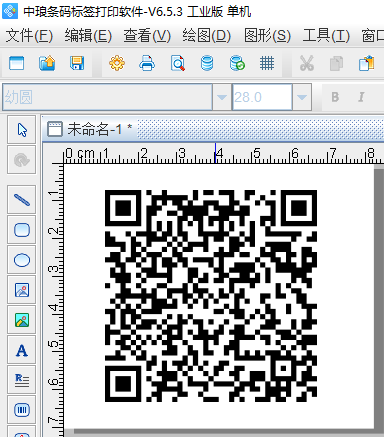Click the Cut scissors icon

(x=307, y=63)
